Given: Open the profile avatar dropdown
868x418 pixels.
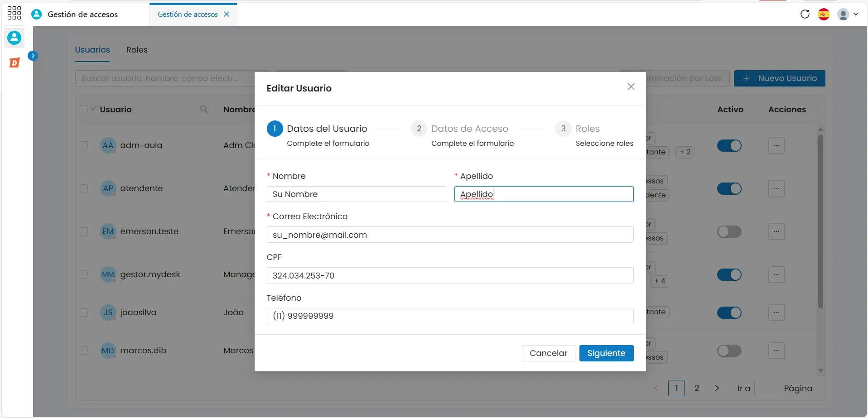Looking at the screenshot, I should pos(848,14).
